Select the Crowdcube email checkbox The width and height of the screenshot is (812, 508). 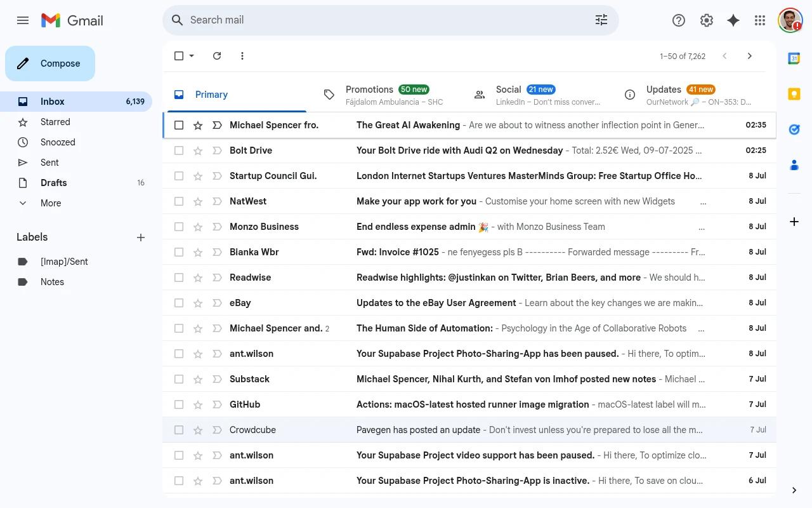[179, 430]
